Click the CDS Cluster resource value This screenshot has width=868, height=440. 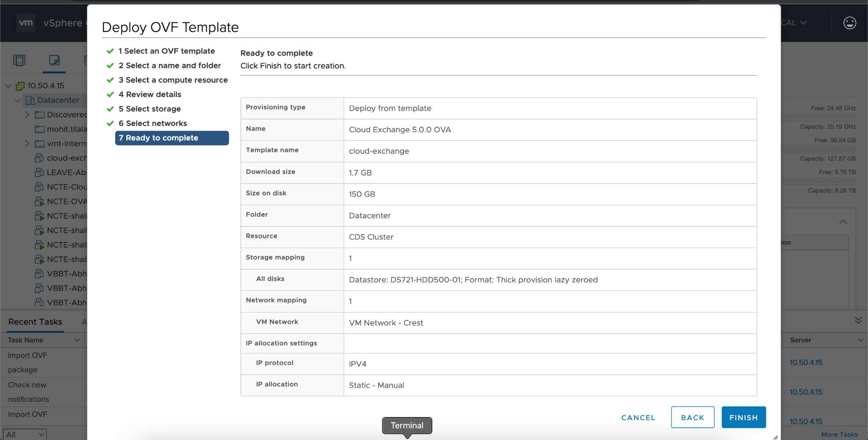371,237
